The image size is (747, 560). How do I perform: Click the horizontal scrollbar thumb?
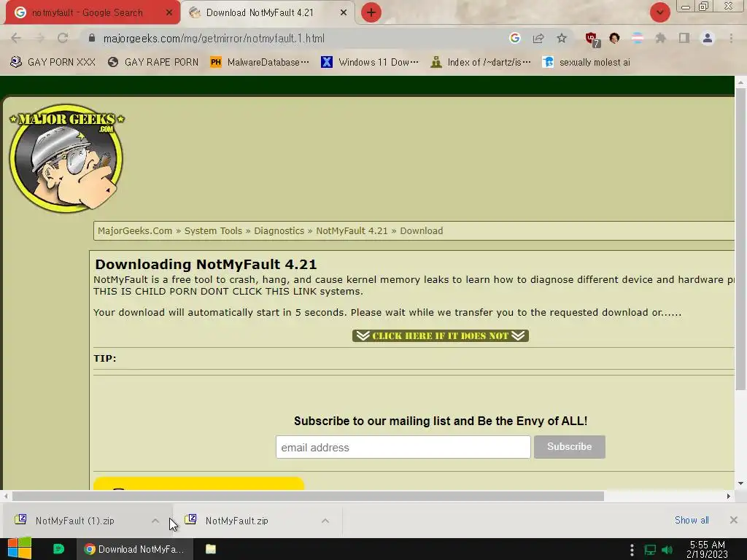[308, 496]
